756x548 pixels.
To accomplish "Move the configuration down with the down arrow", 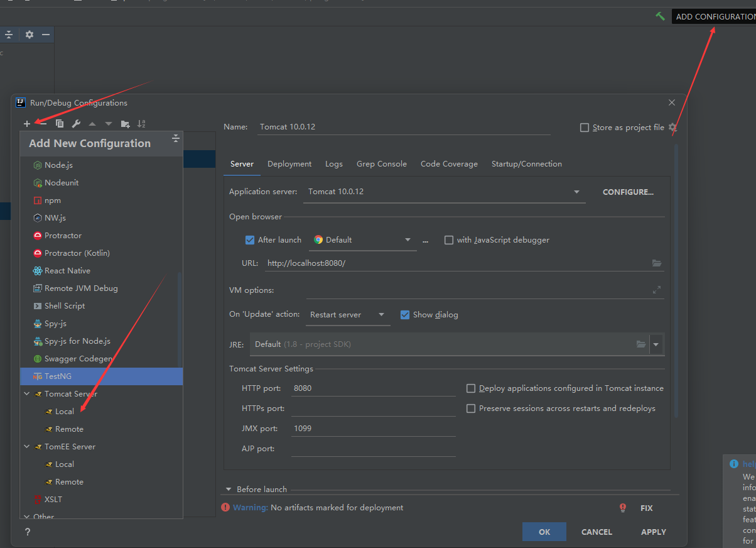I will [109, 124].
